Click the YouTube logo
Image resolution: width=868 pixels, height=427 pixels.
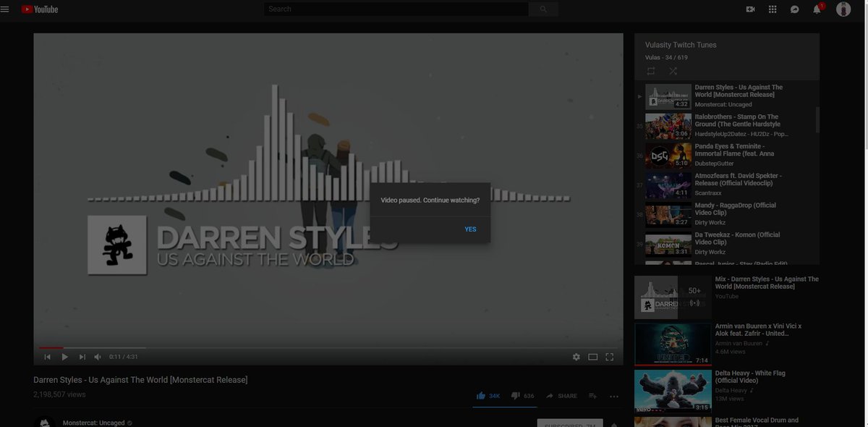(x=40, y=9)
